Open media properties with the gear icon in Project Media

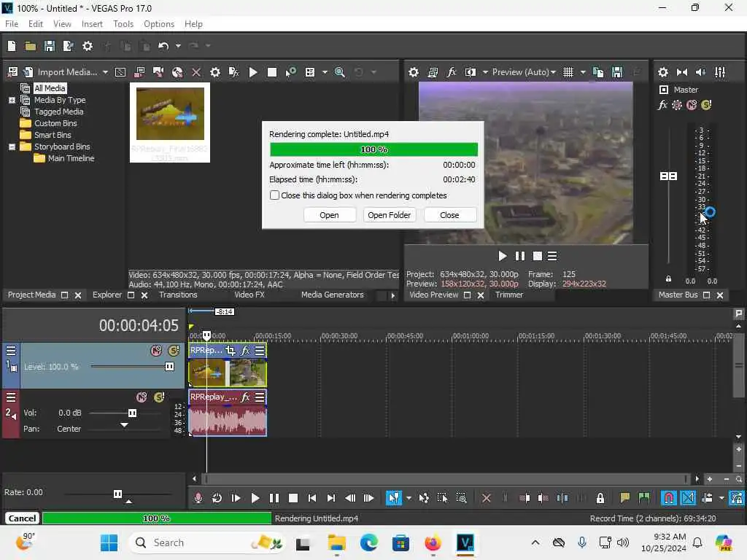[x=215, y=72]
